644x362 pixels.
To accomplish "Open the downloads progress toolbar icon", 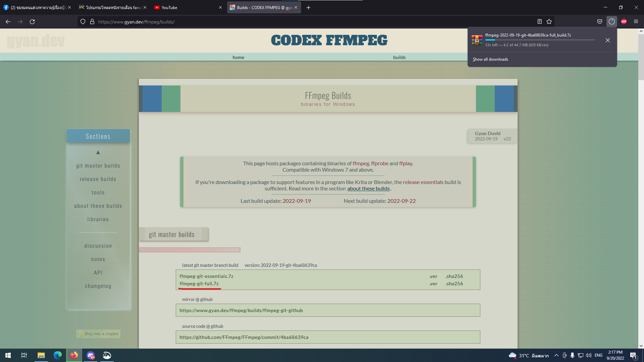I will click(612, 22).
